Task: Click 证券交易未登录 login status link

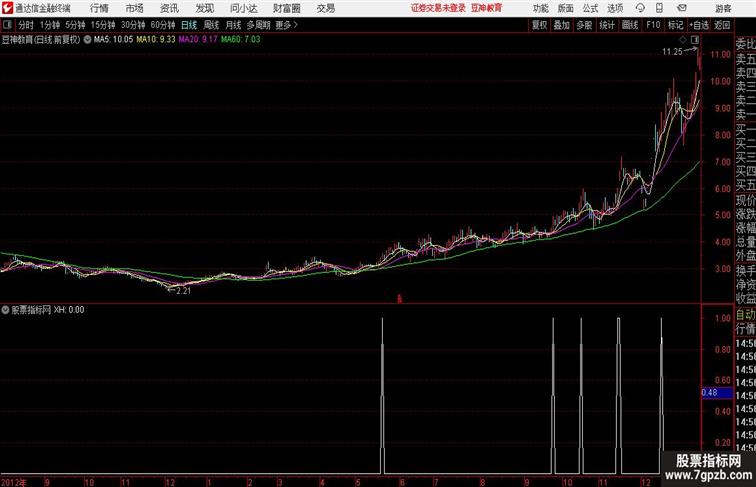Action: [438, 8]
